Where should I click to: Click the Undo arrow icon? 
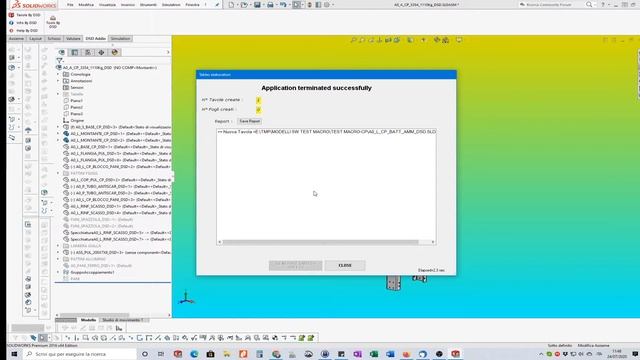click(283, 5)
